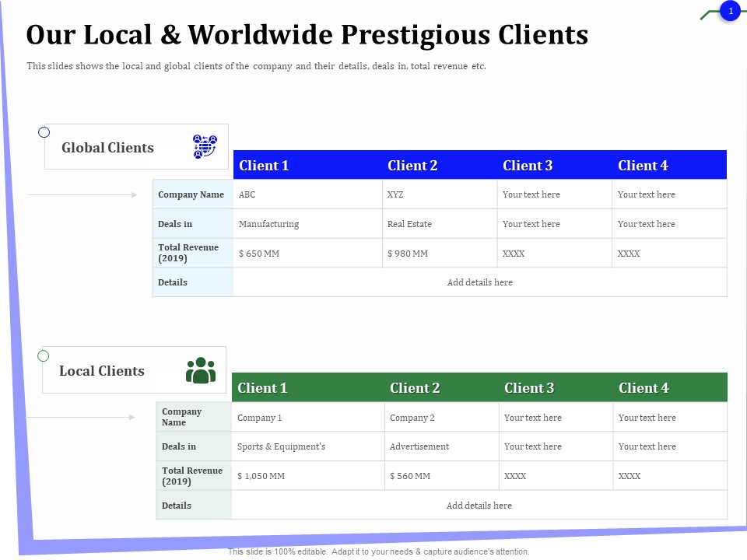Click Global Client 4 XXXX revenue cell
747x560 pixels.
669,254
